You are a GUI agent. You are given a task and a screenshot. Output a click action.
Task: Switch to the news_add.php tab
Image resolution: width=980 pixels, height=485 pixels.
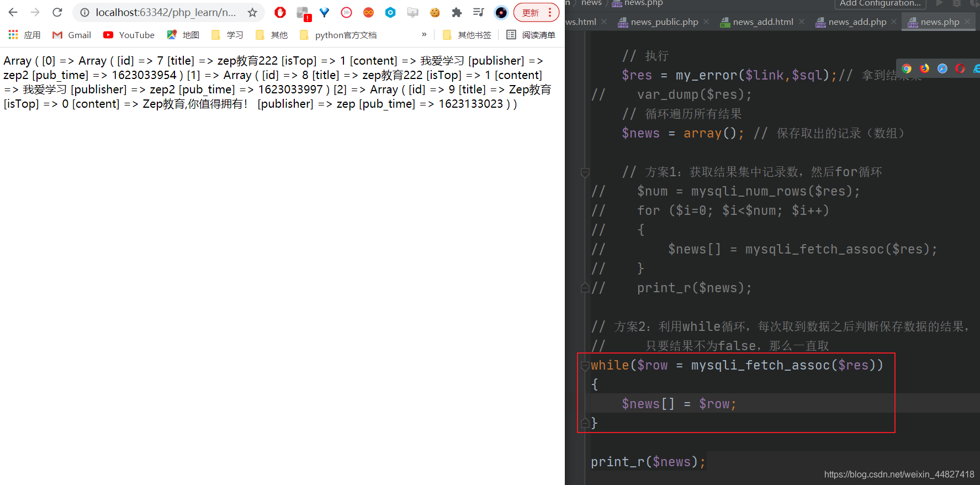pos(857,22)
